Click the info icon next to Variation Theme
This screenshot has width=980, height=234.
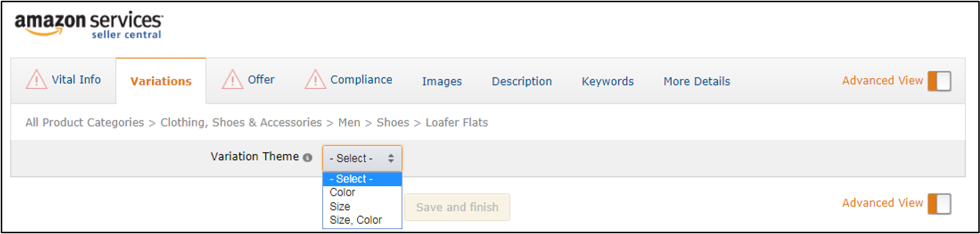[308, 157]
